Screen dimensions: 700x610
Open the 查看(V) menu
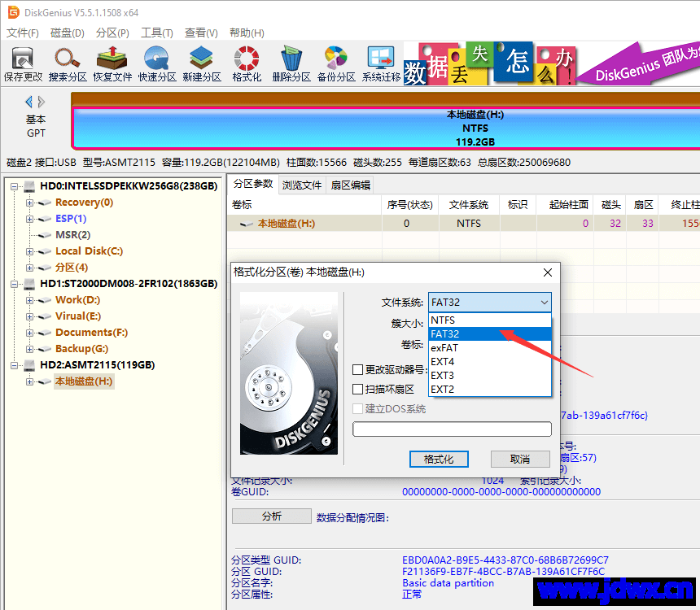pyautogui.click(x=201, y=33)
